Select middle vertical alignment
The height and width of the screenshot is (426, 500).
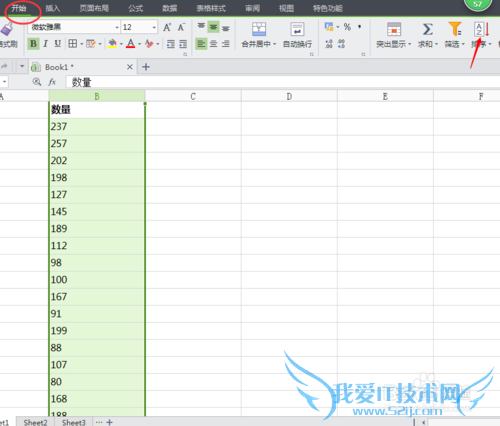pyautogui.click(x=213, y=27)
